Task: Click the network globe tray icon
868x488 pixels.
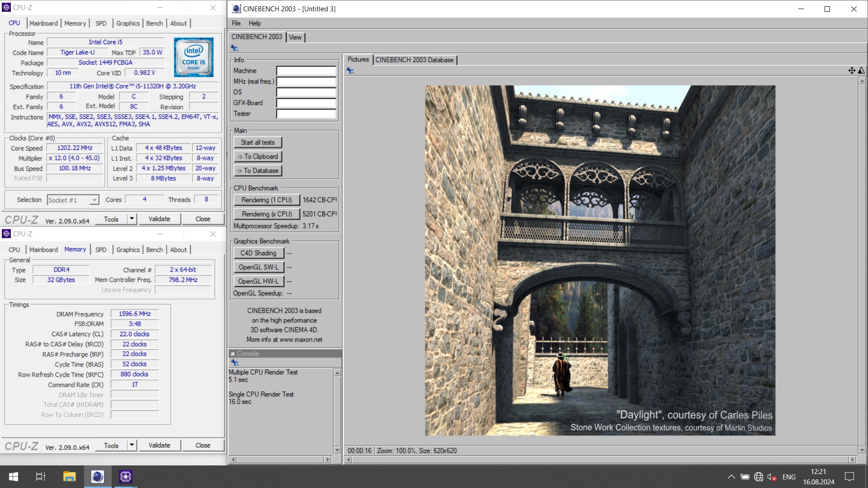Action: point(759,477)
